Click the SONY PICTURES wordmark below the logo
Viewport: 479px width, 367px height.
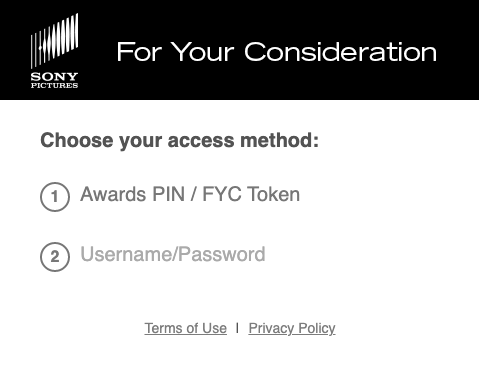54,80
